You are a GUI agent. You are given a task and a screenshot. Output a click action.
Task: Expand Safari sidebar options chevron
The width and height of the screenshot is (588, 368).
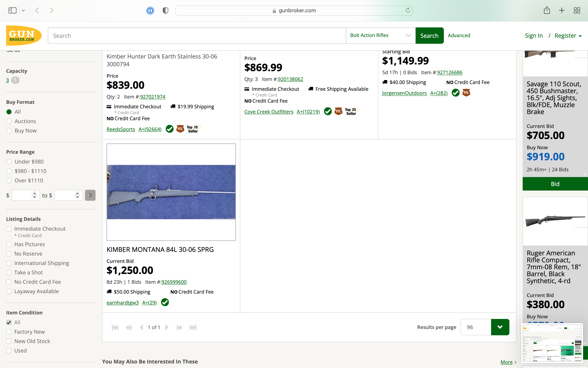(23, 10)
